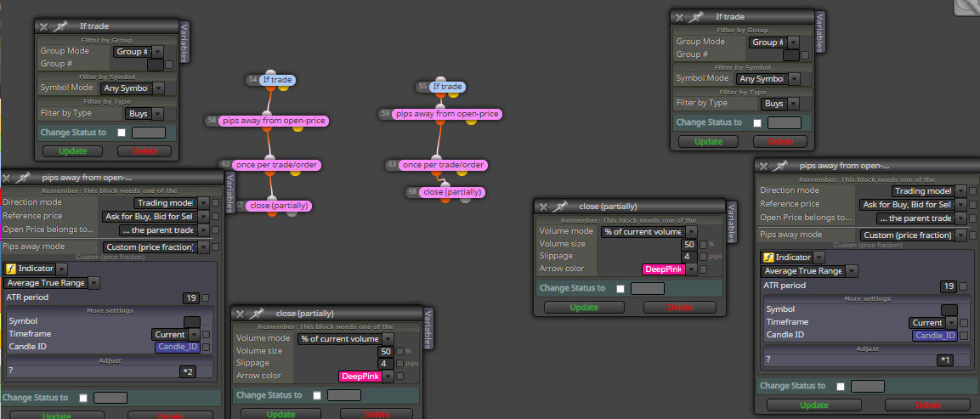The image size is (980, 419).
Task: Close the upper close (partially) panel
Action: point(544,207)
